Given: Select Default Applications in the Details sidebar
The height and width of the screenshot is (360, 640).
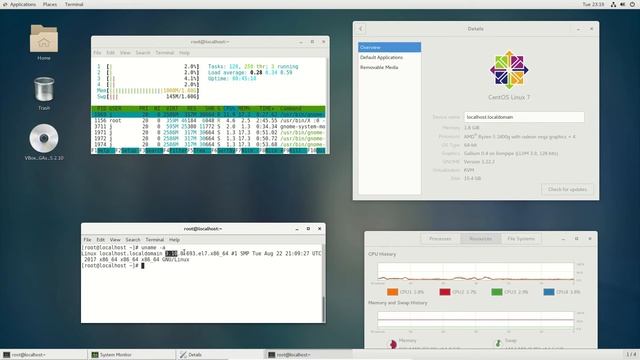Looking at the screenshot, I should click(x=389, y=58).
